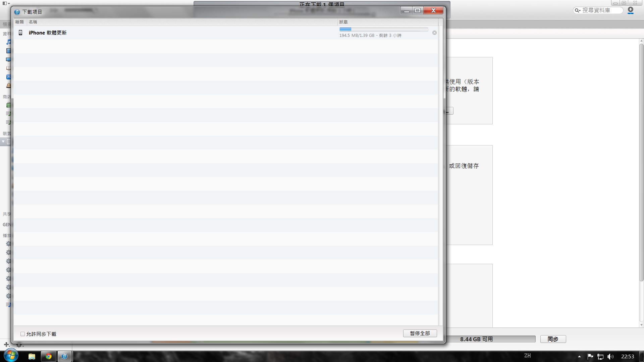Switch to Chrome on the taskbar

[49, 356]
